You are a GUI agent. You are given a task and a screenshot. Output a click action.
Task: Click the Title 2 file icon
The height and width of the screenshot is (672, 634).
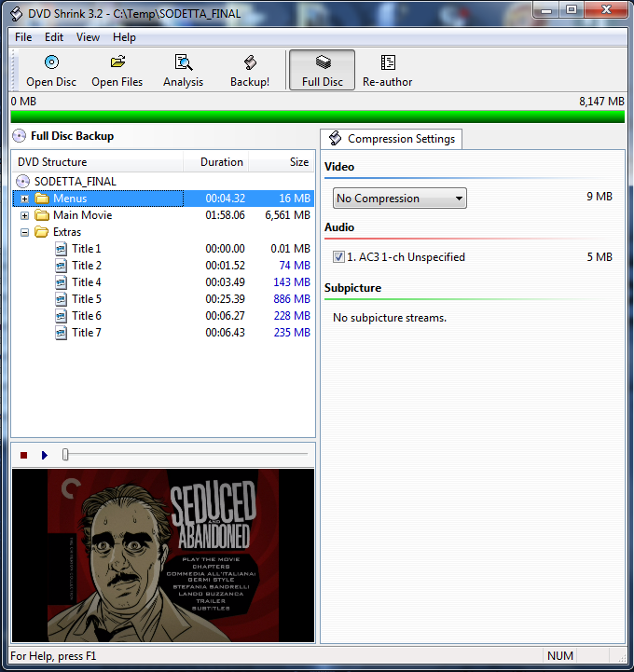pos(61,266)
